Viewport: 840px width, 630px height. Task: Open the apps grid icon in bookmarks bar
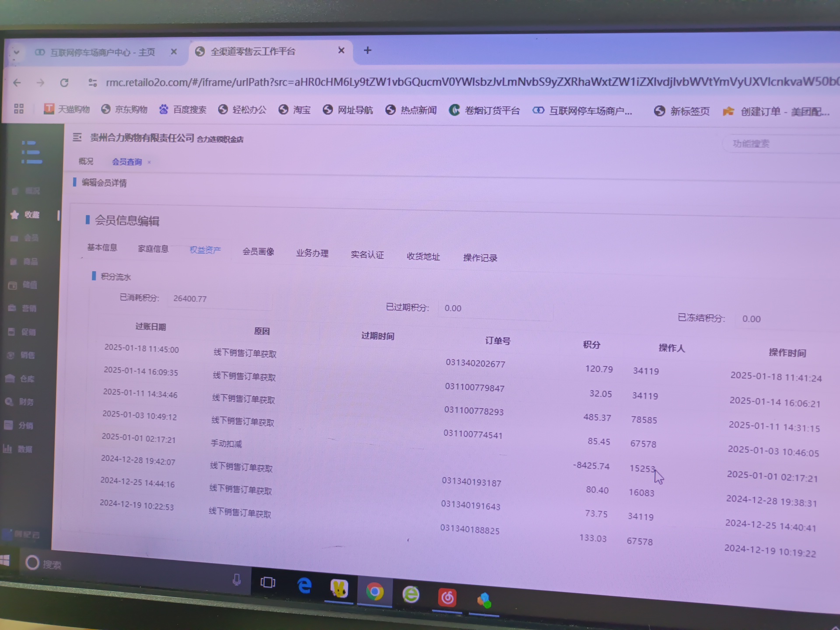point(19,108)
